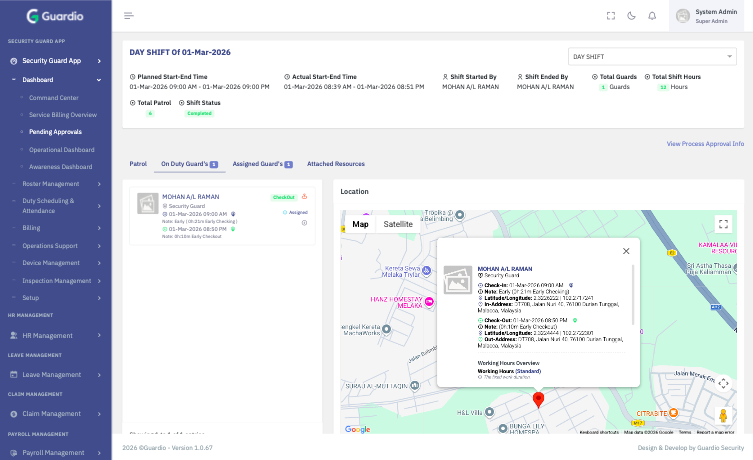Open the notifications bell
The height and width of the screenshot is (460, 753).
pyautogui.click(x=652, y=16)
